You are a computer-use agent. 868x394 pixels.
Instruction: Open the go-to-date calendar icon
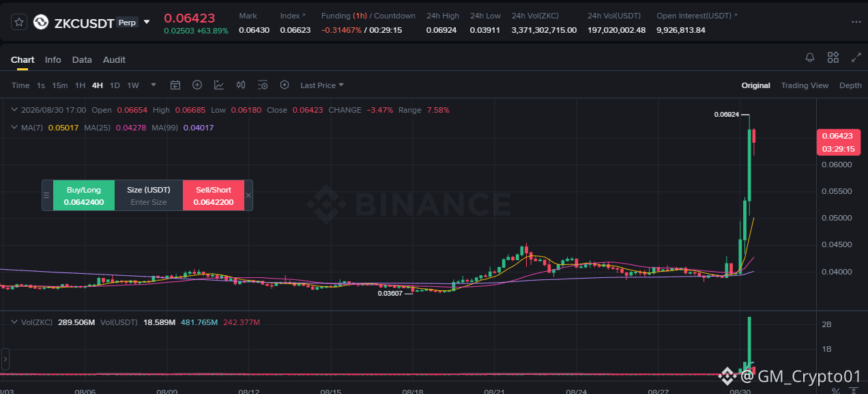[x=175, y=85]
